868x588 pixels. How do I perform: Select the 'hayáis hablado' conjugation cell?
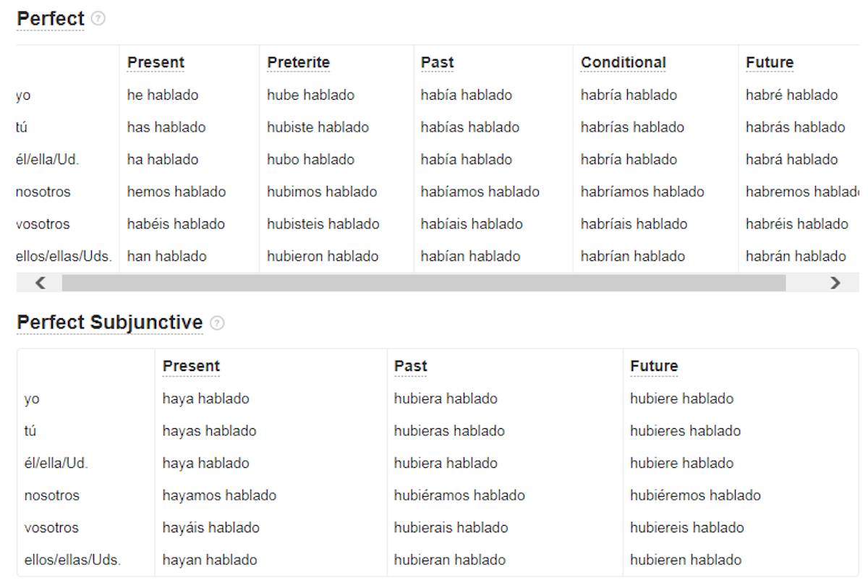210,528
